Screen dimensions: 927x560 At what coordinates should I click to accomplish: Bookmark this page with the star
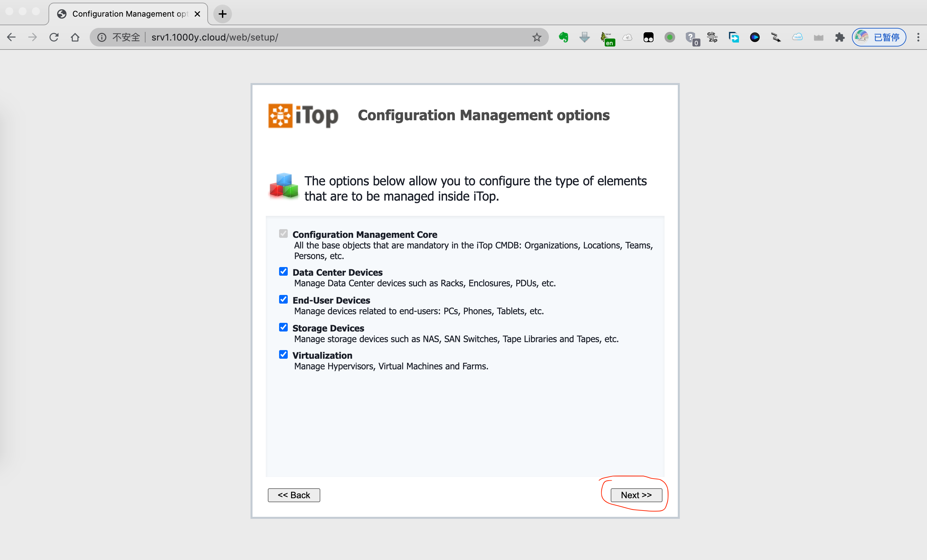pos(537,37)
